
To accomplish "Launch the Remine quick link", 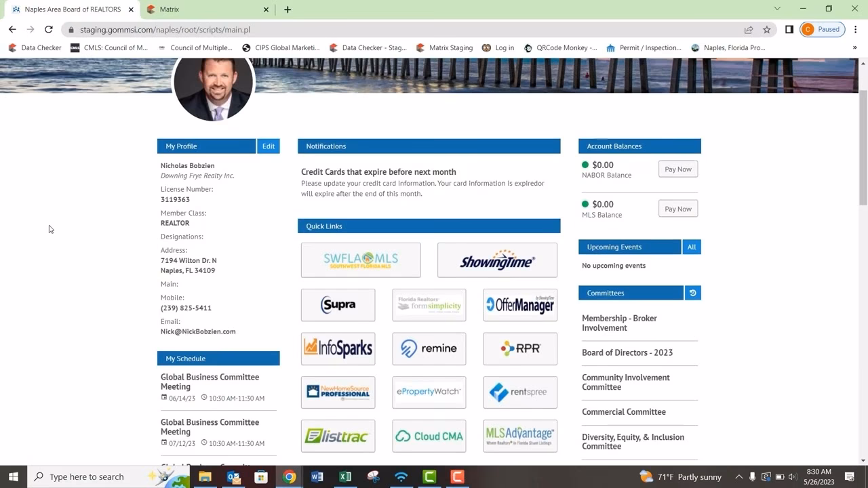I will tap(429, 348).
